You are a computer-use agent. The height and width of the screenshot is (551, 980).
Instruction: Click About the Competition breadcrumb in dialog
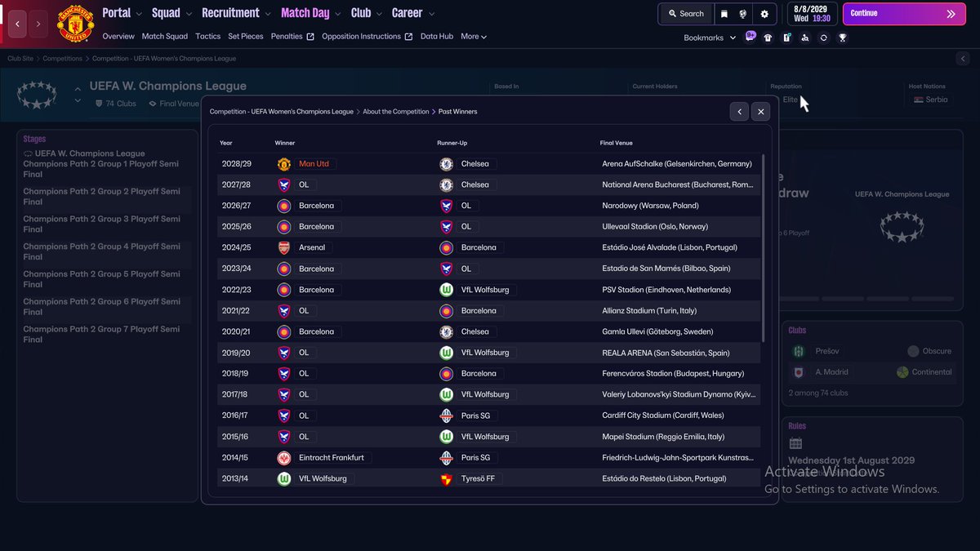pos(396,112)
